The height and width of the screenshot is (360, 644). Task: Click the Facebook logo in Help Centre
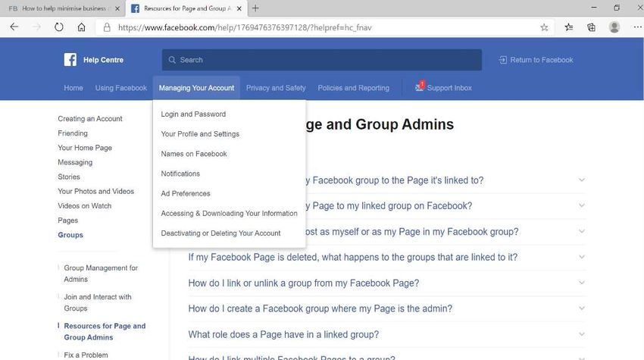(x=70, y=60)
